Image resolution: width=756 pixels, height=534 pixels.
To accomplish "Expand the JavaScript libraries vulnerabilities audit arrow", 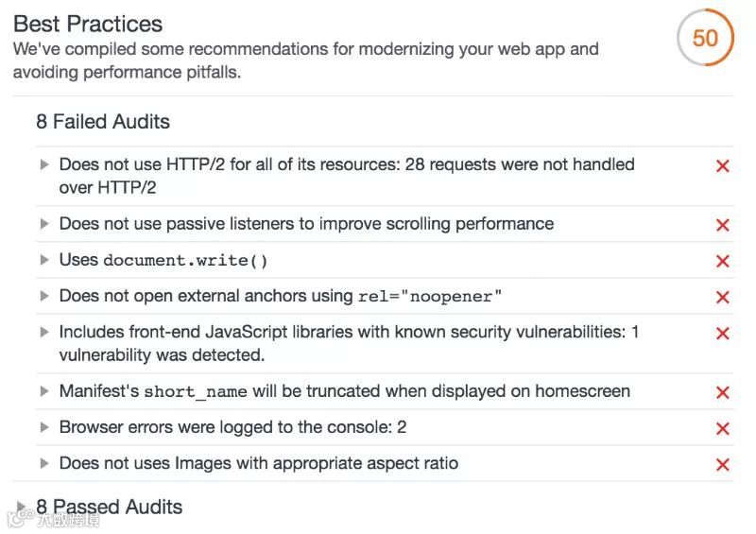I will tap(44, 332).
